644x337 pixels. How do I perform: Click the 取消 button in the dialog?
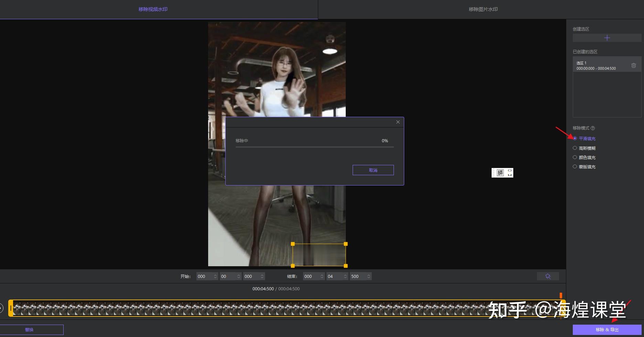pos(373,170)
